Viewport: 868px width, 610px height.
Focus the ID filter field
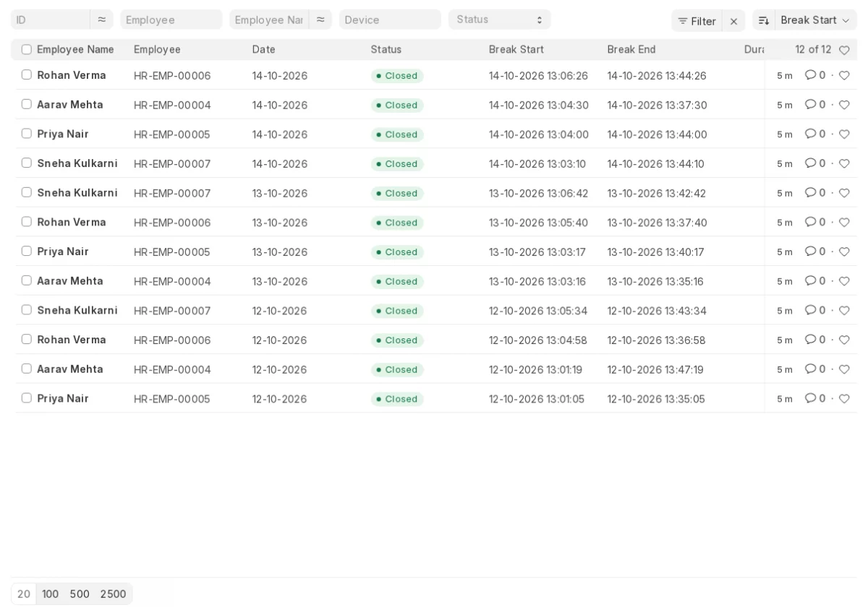[51, 20]
